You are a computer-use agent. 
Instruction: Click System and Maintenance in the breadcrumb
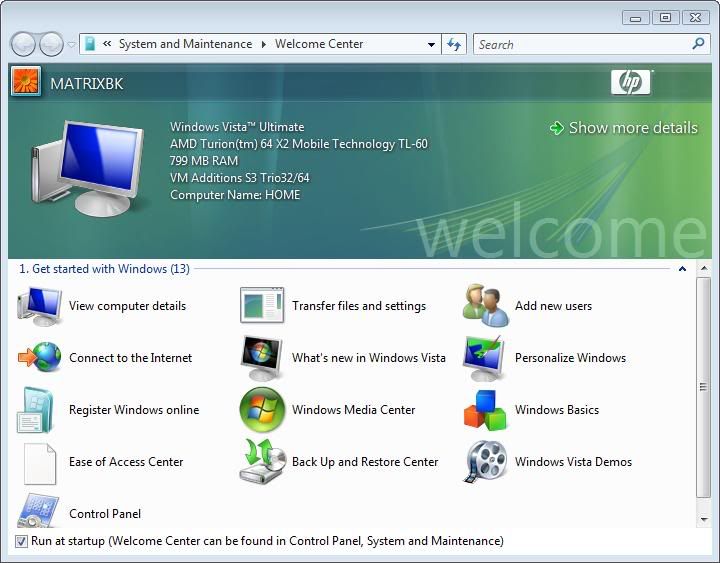[185, 44]
